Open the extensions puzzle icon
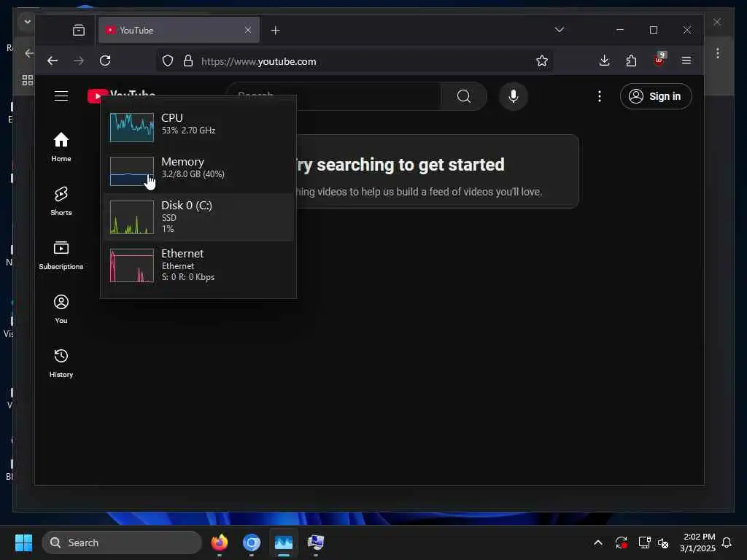 [631, 61]
